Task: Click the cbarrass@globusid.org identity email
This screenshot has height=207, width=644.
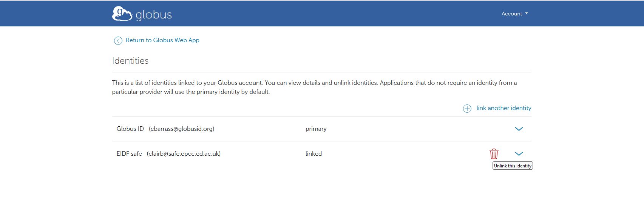Action: point(181,129)
